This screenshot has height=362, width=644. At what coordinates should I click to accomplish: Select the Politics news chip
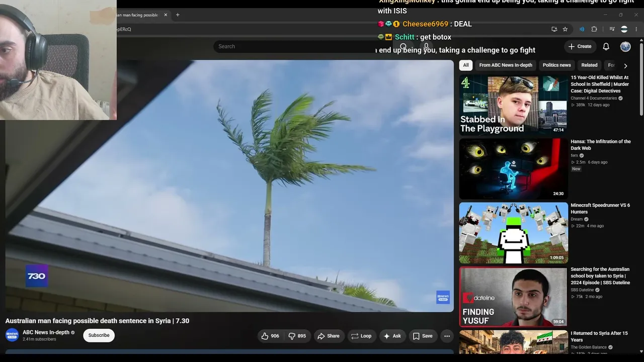(x=557, y=65)
